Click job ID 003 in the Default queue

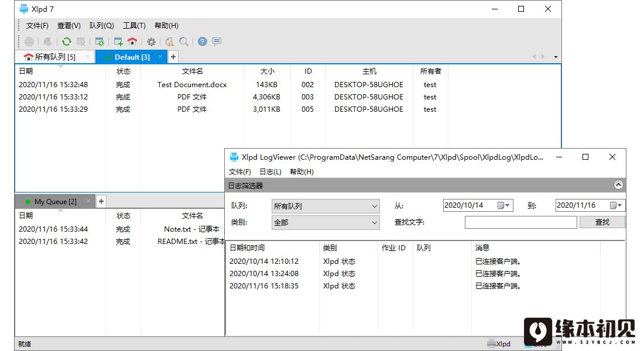pos(307,97)
